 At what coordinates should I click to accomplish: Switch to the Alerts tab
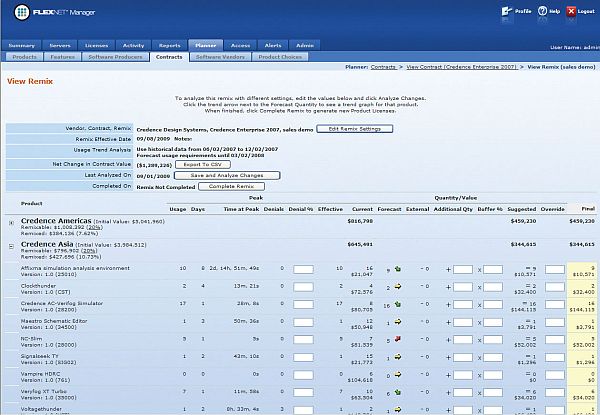(x=273, y=46)
